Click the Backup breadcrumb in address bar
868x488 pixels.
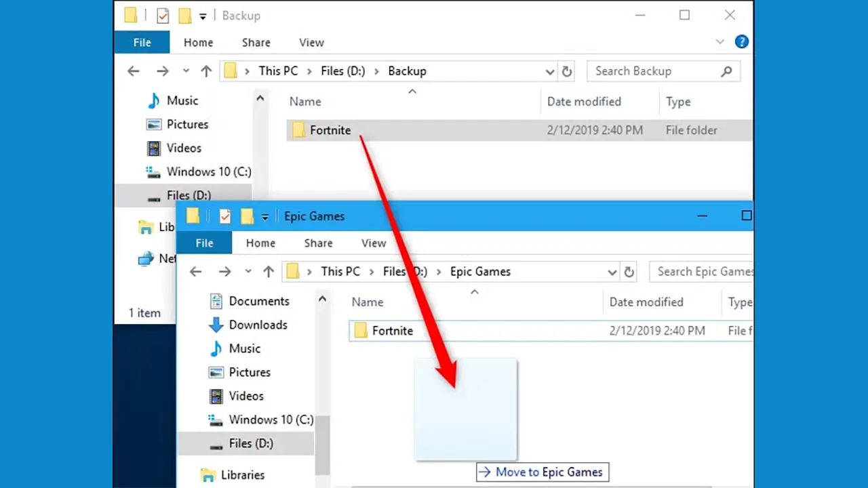(407, 71)
